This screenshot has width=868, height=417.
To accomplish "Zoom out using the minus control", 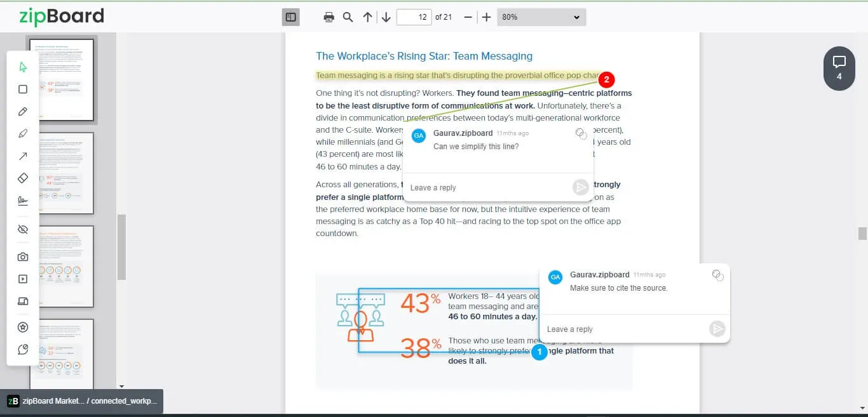I will coord(468,17).
